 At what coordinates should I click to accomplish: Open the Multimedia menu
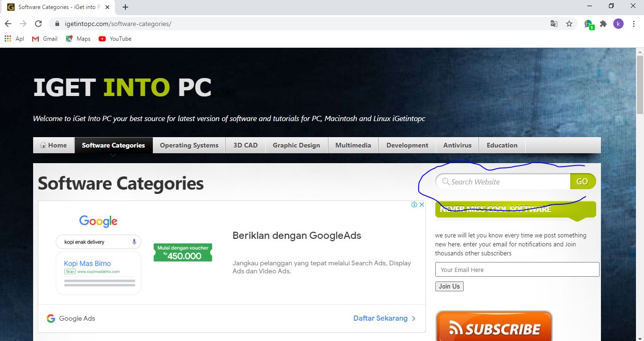[353, 145]
